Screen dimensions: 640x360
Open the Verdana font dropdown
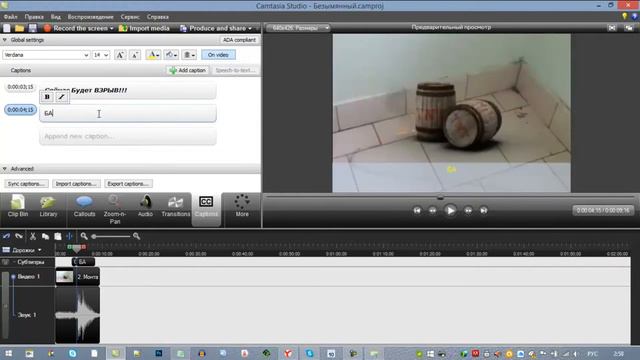tap(46, 55)
